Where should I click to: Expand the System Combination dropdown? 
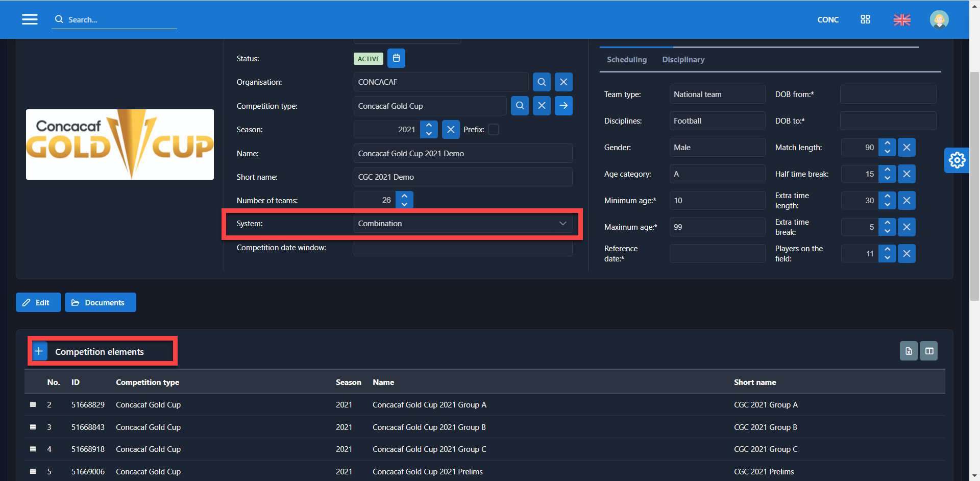(x=562, y=224)
